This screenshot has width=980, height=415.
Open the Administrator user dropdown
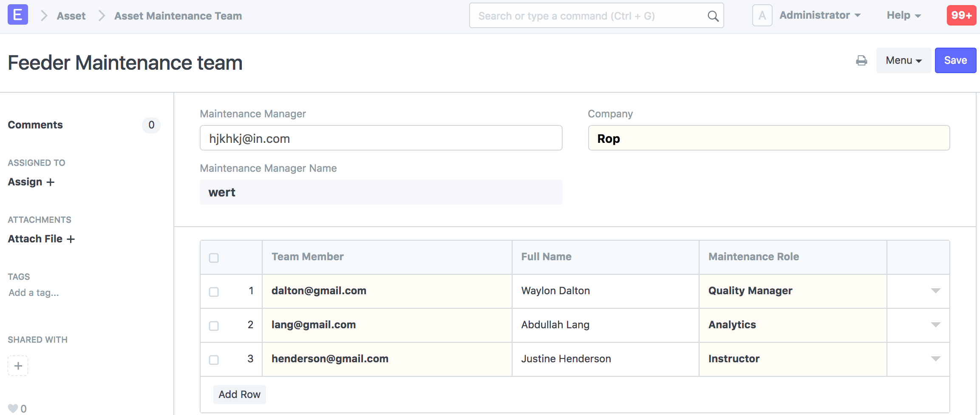[x=819, y=15]
